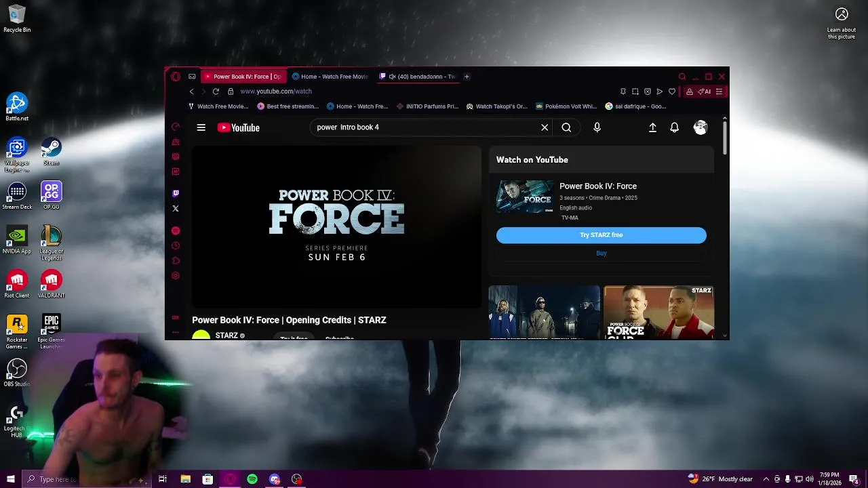The height and width of the screenshot is (488, 868).
Task: Switch to Power Book IV: Force tab
Action: pos(243,77)
